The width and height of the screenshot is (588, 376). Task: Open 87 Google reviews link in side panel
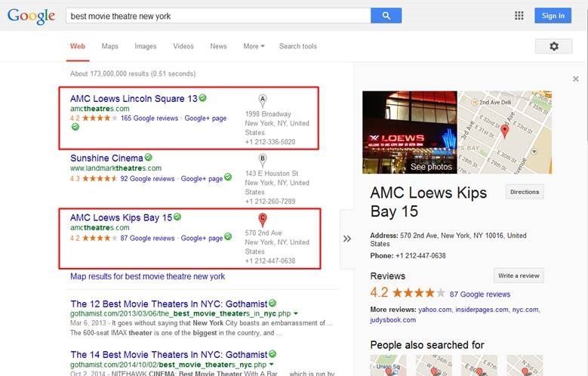coord(479,294)
